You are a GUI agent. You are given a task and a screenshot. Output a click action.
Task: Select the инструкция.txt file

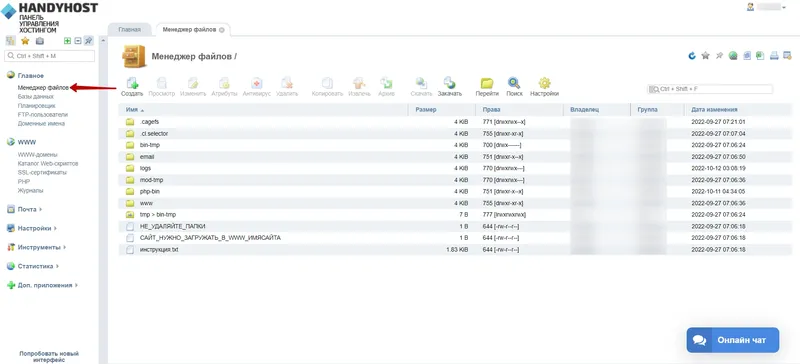pos(455,250)
